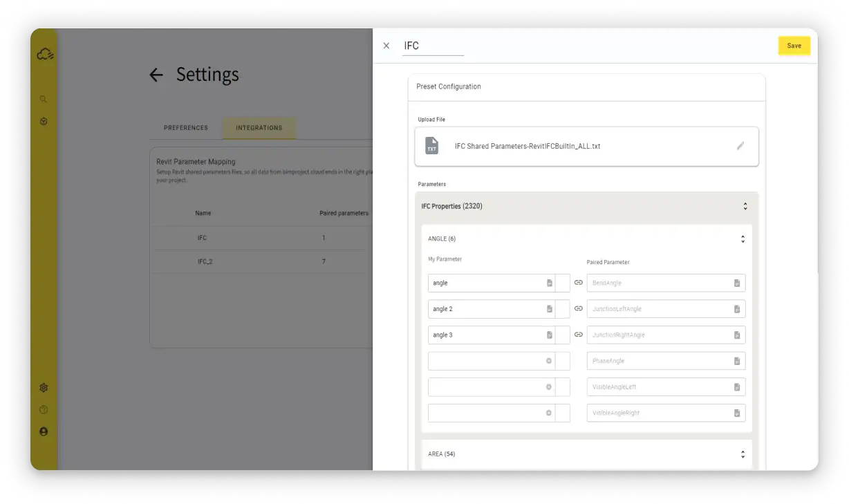Click the cloud logo in the sidebar
Screen dimensions: 849x504
pyautogui.click(x=45, y=54)
